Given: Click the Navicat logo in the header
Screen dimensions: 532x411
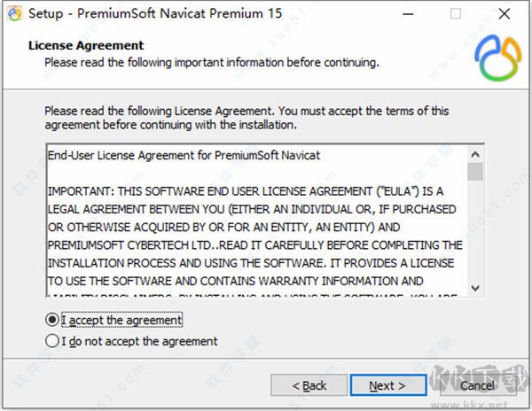Looking at the screenshot, I should coord(497,56).
